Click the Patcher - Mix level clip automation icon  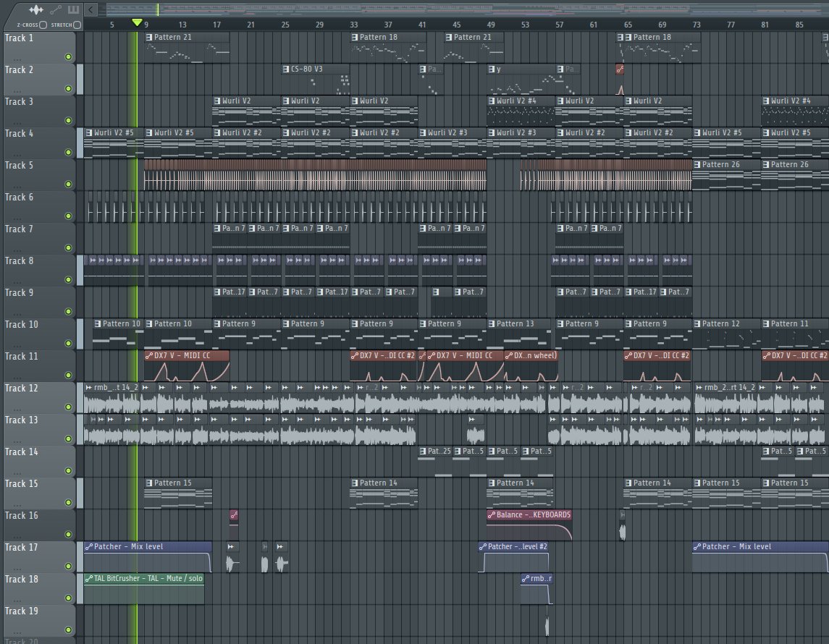[88, 547]
